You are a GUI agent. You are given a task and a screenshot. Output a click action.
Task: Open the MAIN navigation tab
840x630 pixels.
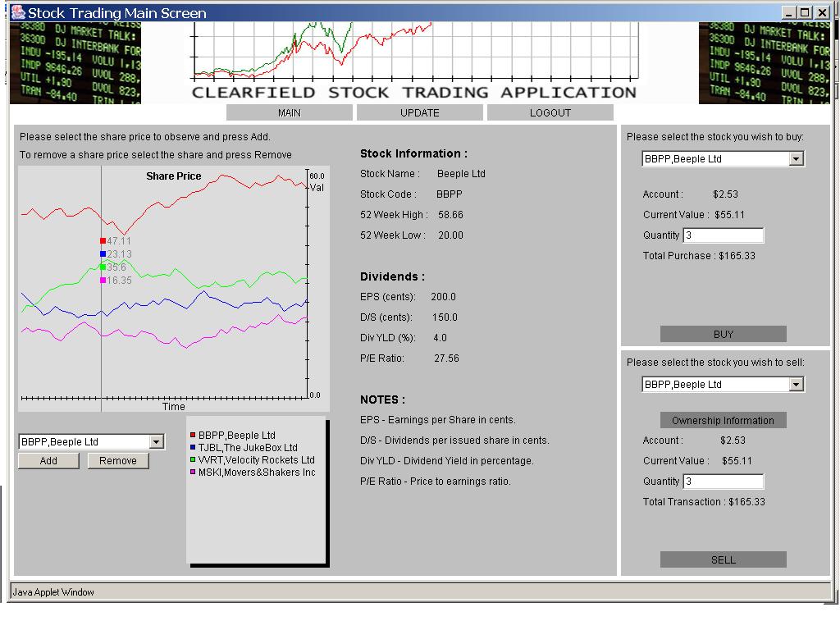289,113
